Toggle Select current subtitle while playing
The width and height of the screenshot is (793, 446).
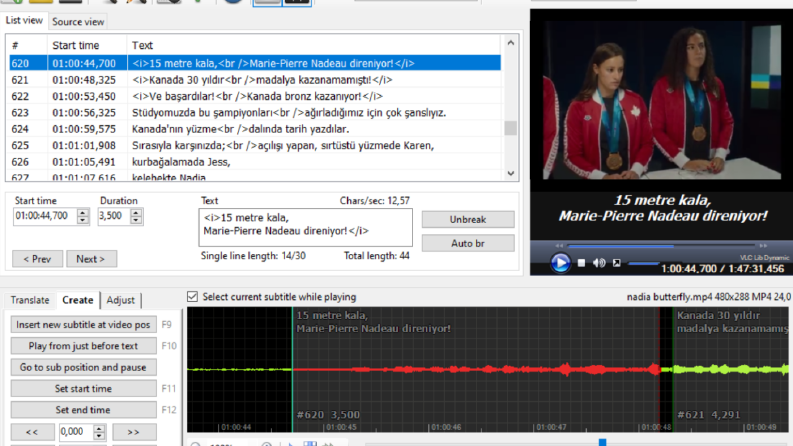click(192, 297)
